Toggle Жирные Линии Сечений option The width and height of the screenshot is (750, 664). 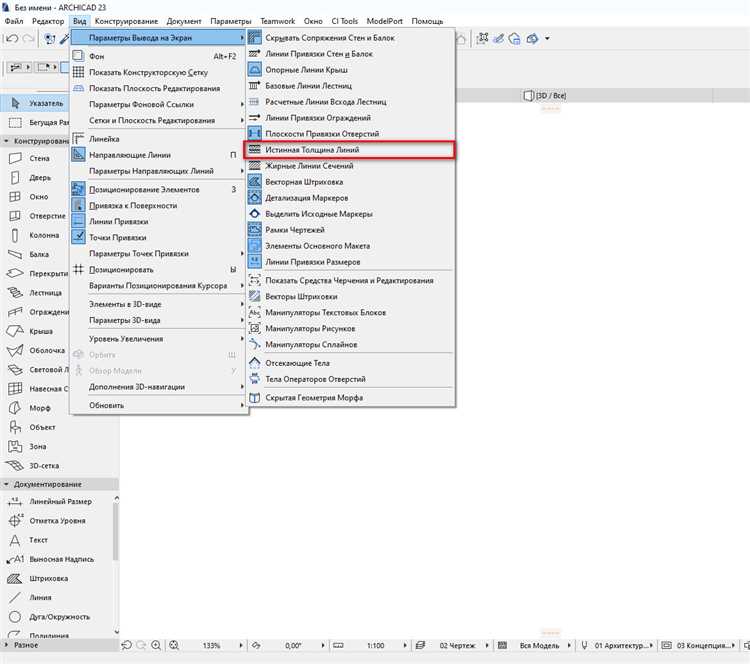pos(350,166)
